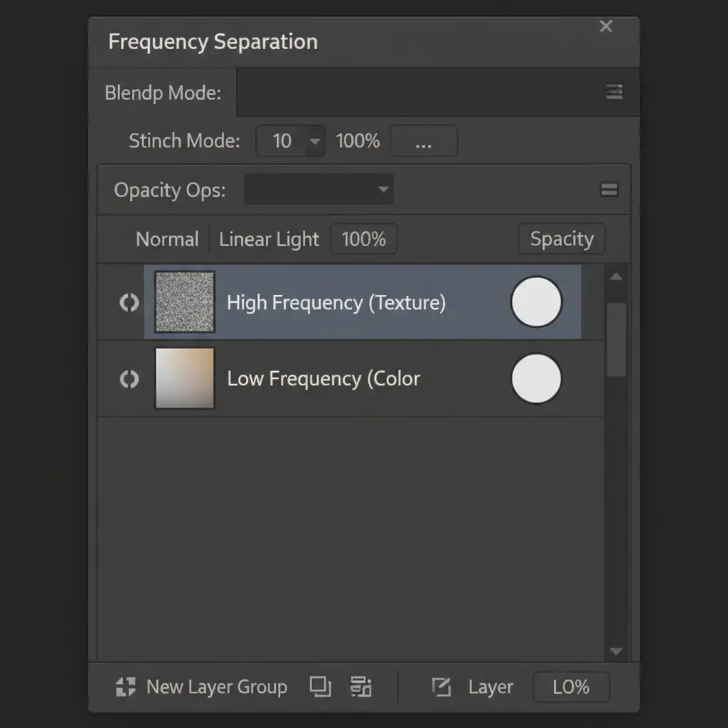The height and width of the screenshot is (728, 728).
Task: Close the Frequency Separation panel
Action: click(606, 26)
